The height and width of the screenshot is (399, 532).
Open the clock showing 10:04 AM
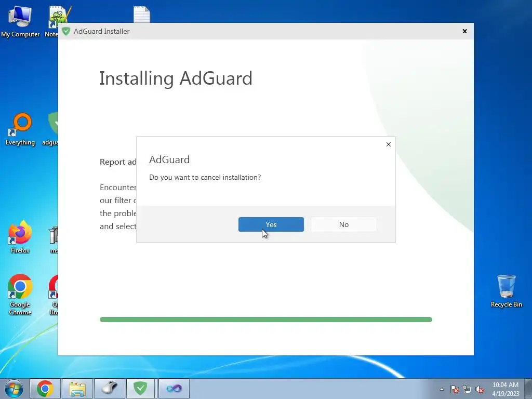coord(506,389)
